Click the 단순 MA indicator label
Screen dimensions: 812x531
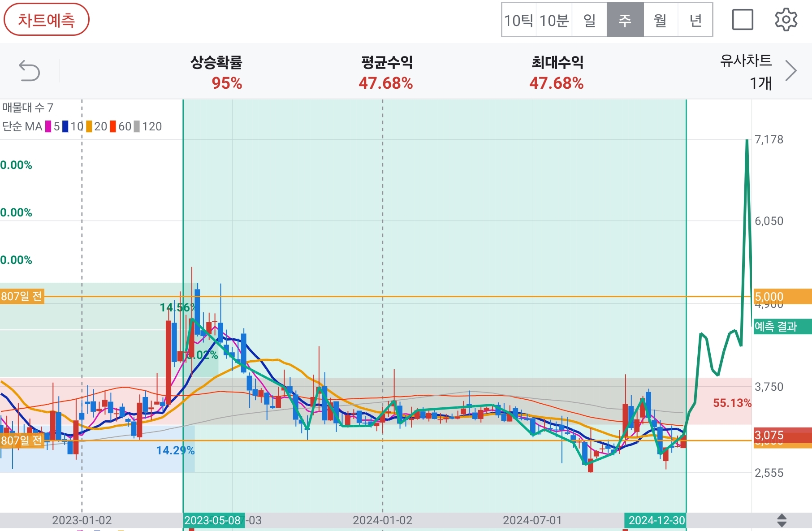coord(22,127)
